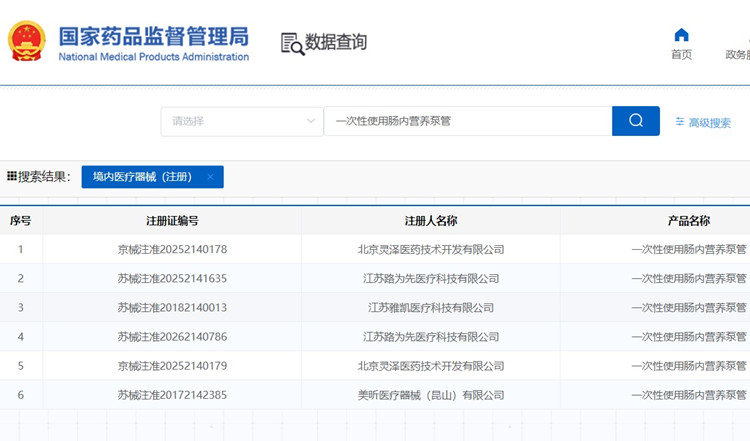Click the blue search magnifier button
Screen dimensions: 750x441
click(x=636, y=121)
